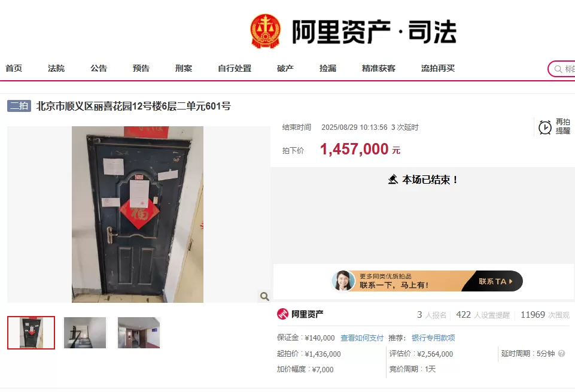The width and height of the screenshot is (575, 392).
Task: Open the 首页 navigation item
Action: (14, 68)
